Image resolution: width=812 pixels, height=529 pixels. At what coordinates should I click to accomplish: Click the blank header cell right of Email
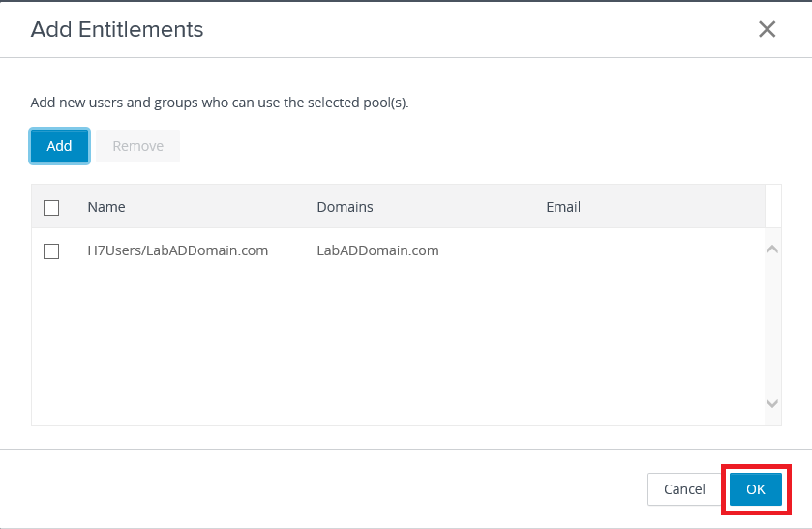click(772, 207)
